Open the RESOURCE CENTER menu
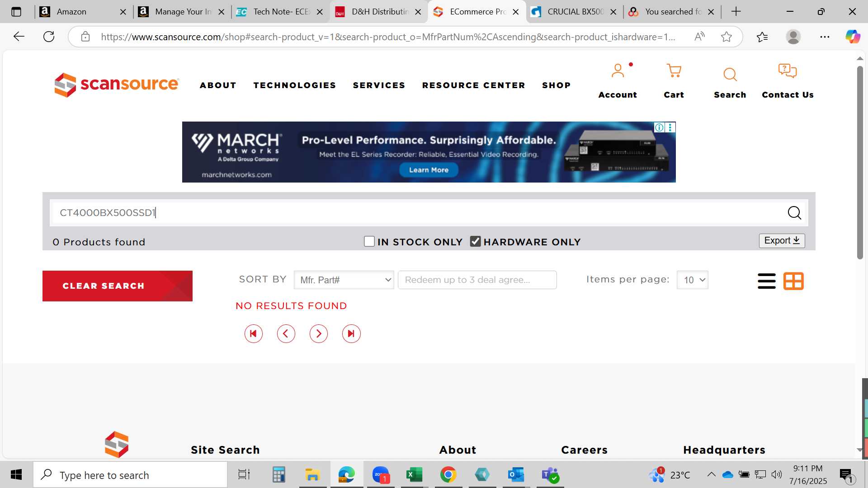The image size is (868, 488). pyautogui.click(x=473, y=85)
